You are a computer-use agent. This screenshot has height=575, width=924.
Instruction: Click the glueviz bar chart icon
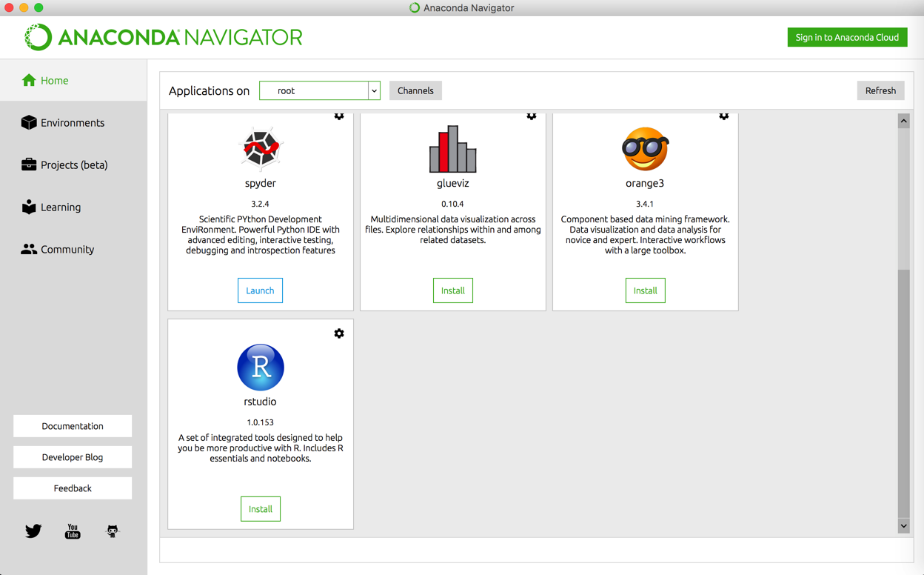(452, 148)
